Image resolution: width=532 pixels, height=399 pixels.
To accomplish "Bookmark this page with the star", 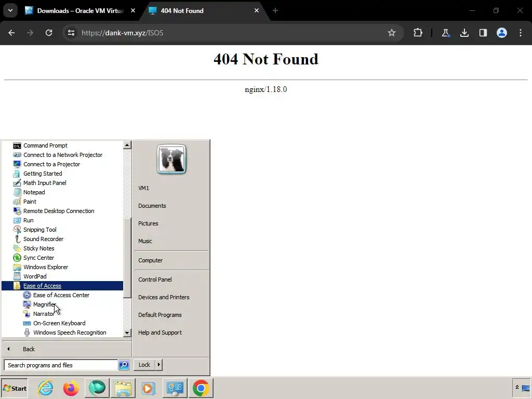I will (x=392, y=33).
